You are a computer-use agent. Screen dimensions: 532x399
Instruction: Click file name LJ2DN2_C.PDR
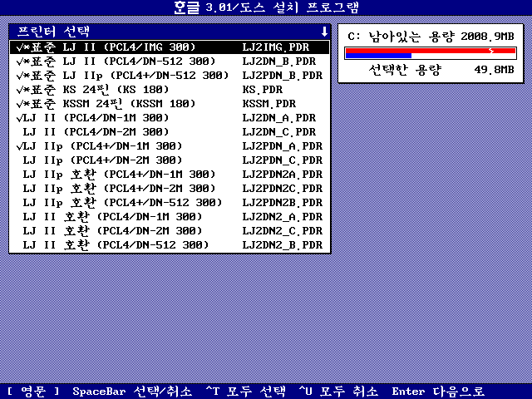point(283,231)
